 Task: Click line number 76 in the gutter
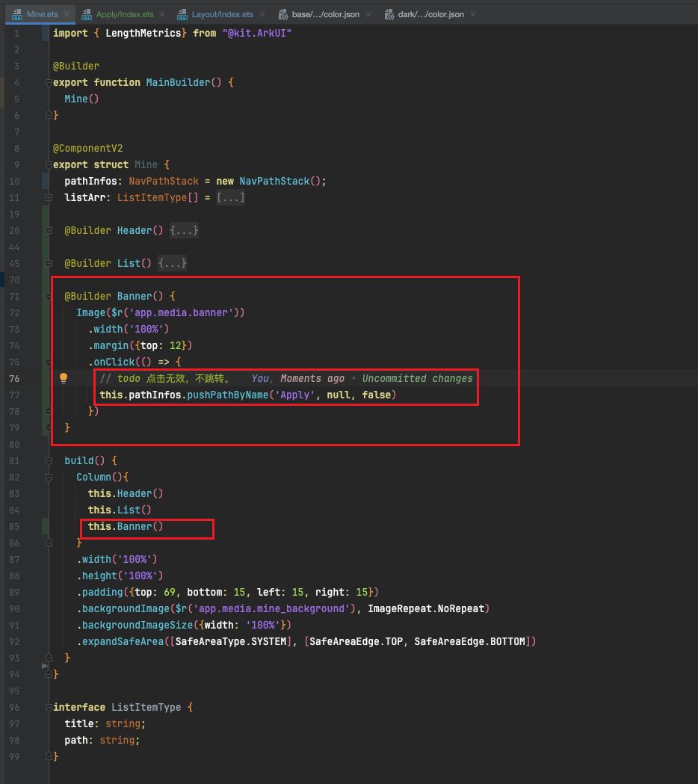[x=14, y=378]
